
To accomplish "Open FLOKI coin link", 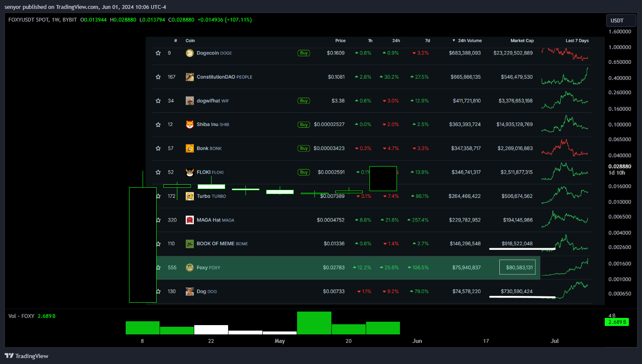I will [x=210, y=172].
